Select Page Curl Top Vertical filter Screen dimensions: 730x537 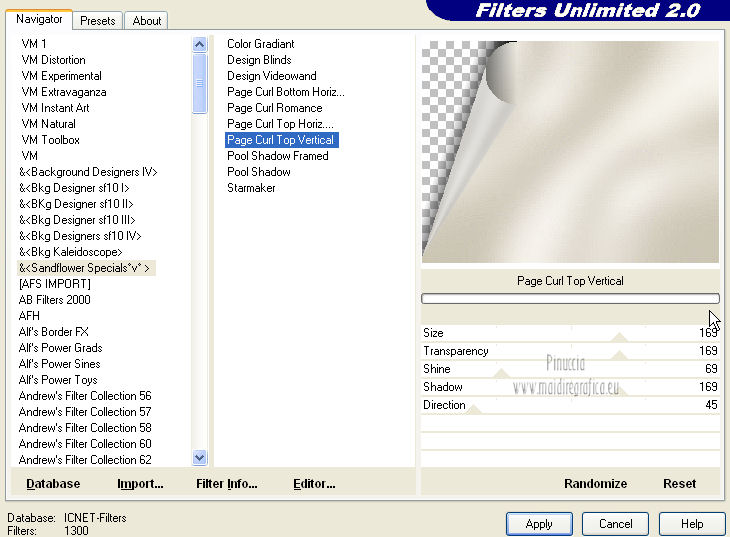[x=281, y=140]
